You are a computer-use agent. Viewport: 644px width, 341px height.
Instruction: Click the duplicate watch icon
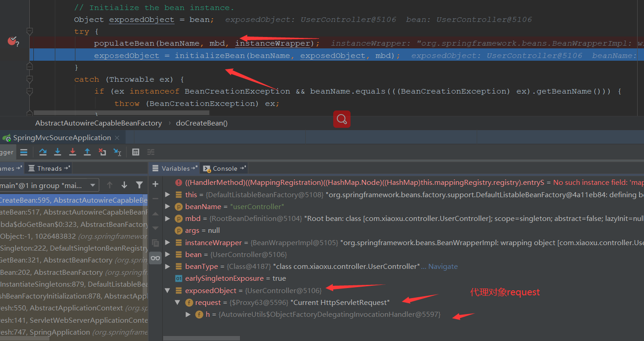click(155, 243)
